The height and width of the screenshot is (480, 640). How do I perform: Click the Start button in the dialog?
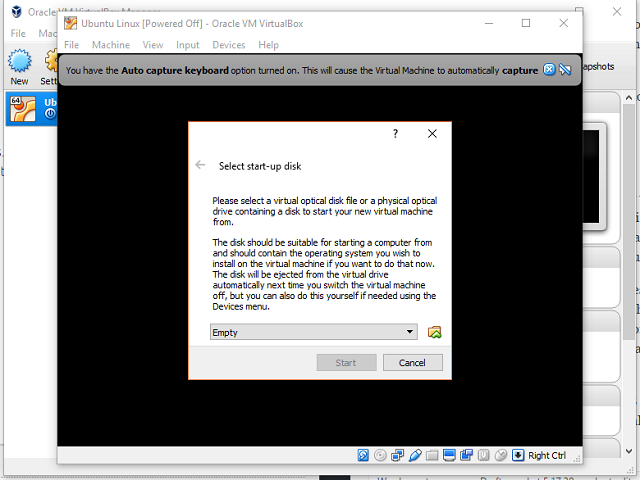click(346, 362)
